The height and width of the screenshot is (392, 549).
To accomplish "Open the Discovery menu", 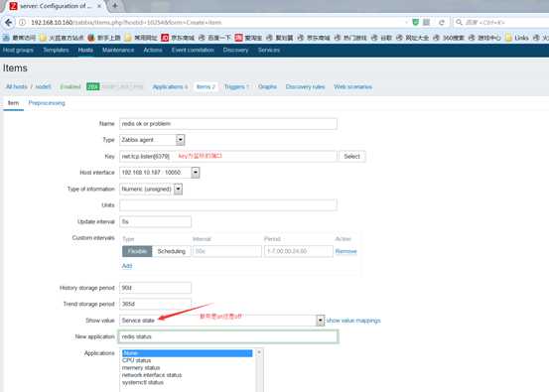I will pos(235,50).
